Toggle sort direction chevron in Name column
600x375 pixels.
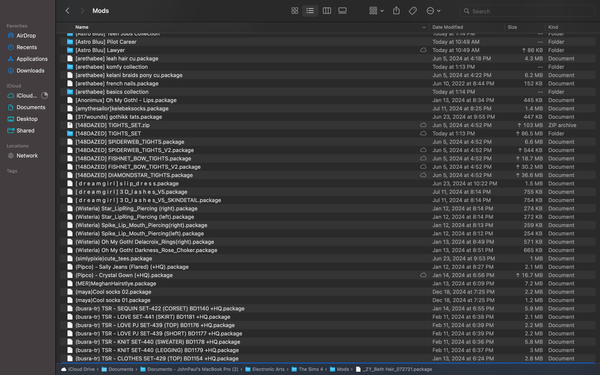(424, 27)
